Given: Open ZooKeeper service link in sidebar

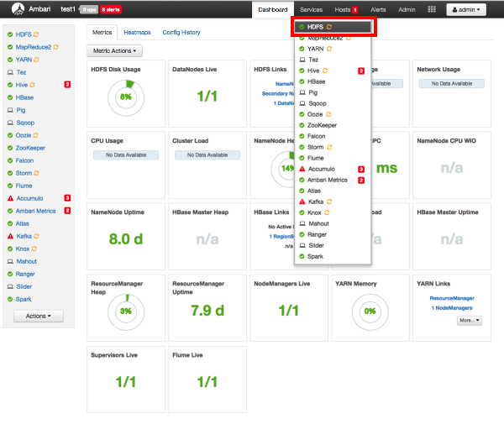Looking at the screenshot, I should tap(30, 148).
